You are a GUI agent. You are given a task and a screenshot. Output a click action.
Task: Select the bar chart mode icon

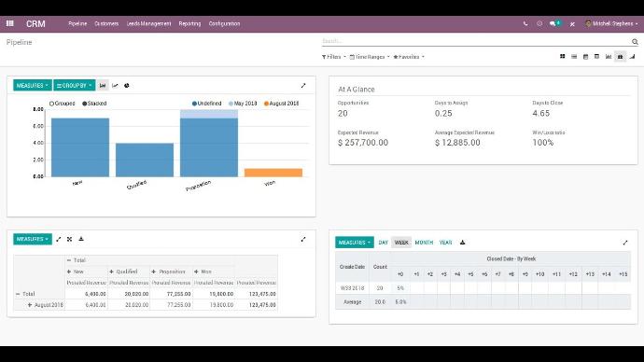click(103, 86)
